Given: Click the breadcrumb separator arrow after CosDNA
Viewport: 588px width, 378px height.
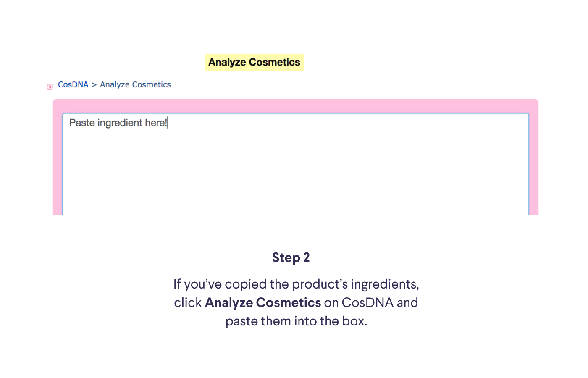Looking at the screenshot, I should 94,84.
